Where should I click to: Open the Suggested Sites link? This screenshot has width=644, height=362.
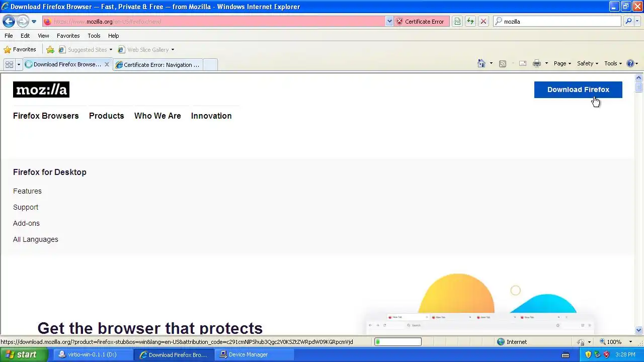85,50
